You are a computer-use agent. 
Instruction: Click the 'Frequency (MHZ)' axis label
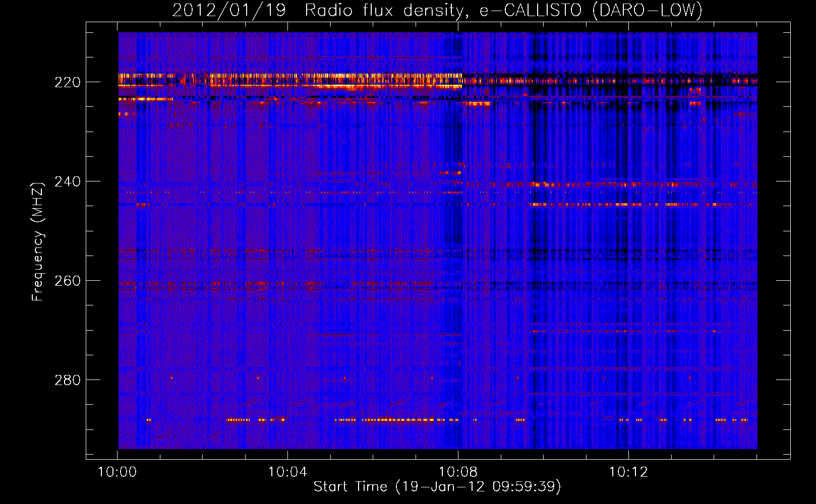[38, 241]
